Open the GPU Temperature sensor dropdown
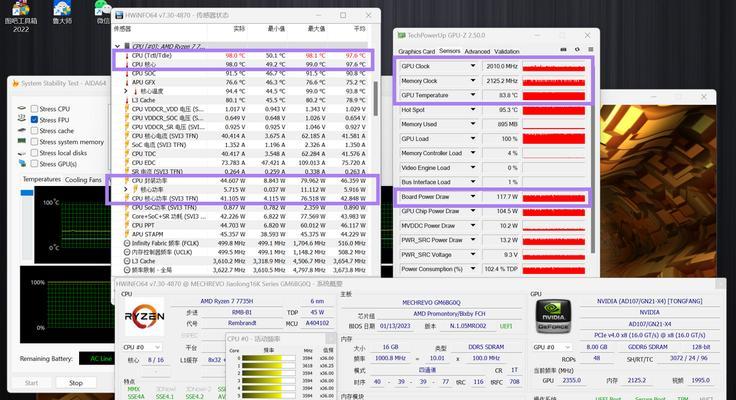Screen dimensions: 736x400 pyautogui.click(x=473, y=95)
